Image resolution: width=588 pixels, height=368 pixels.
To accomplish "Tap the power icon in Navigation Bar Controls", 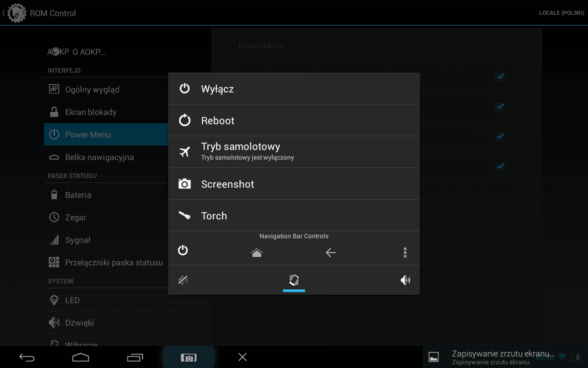I will (183, 250).
